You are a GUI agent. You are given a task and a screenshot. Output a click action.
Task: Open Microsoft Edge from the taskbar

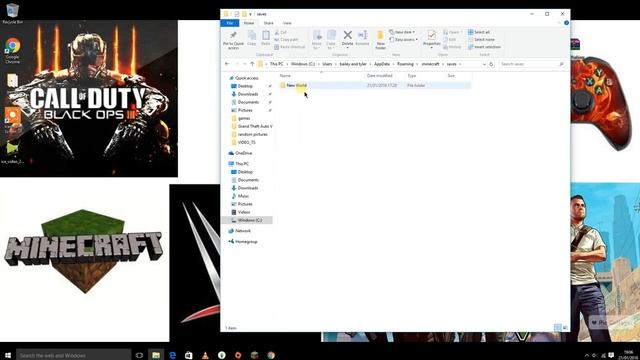pos(173,356)
